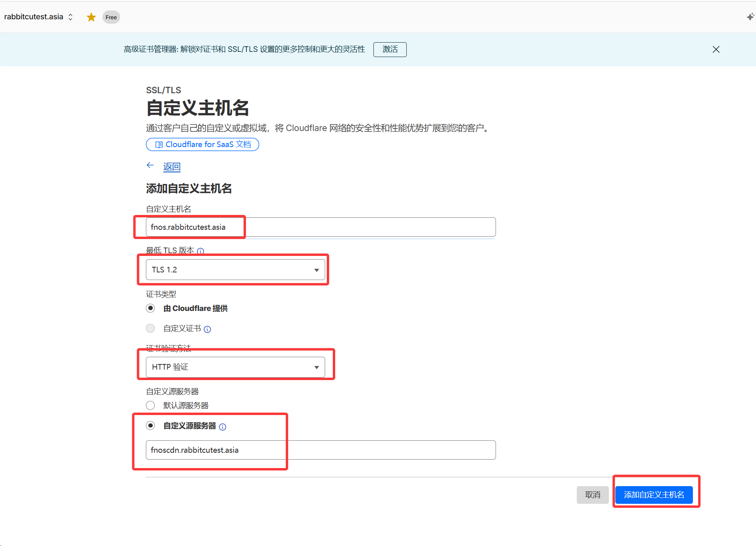Screen dimensions: 756x546
Task: Open the AI sparkle assistant icon
Action: (750, 17)
